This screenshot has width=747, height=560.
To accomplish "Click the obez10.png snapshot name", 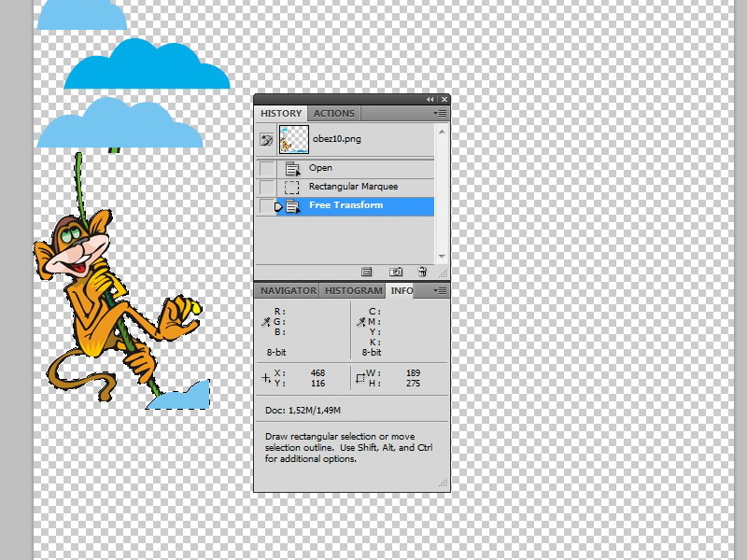I will (337, 139).
